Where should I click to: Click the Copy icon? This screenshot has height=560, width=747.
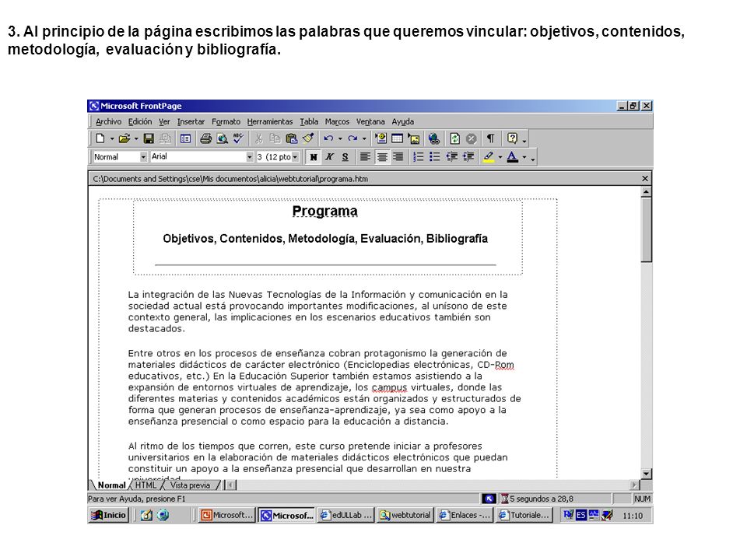pyautogui.click(x=275, y=138)
